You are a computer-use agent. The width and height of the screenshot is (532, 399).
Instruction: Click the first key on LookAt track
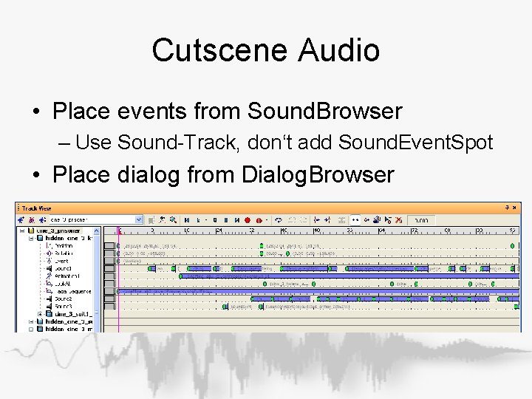click(265, 284)
